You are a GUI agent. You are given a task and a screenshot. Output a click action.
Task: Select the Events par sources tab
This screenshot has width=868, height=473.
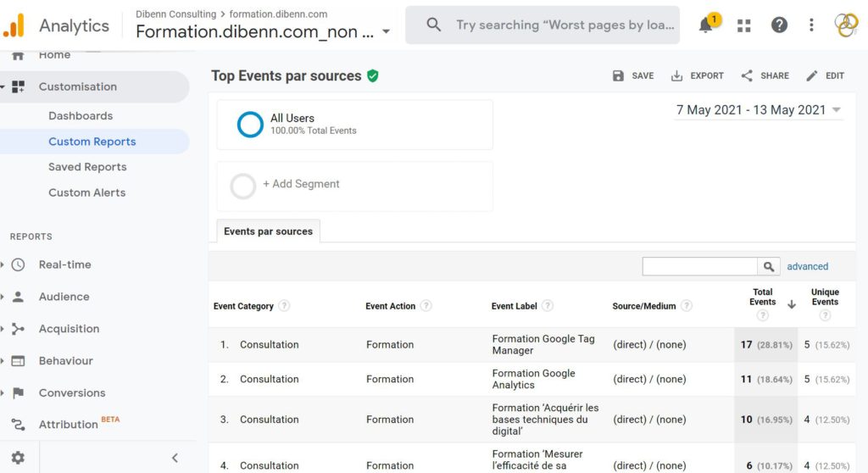268,231
